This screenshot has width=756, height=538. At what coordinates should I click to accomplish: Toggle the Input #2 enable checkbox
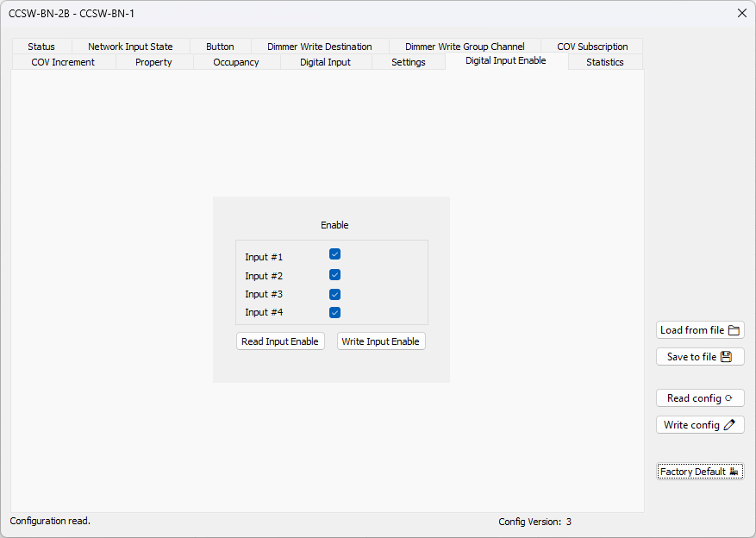tap(335, 275)
